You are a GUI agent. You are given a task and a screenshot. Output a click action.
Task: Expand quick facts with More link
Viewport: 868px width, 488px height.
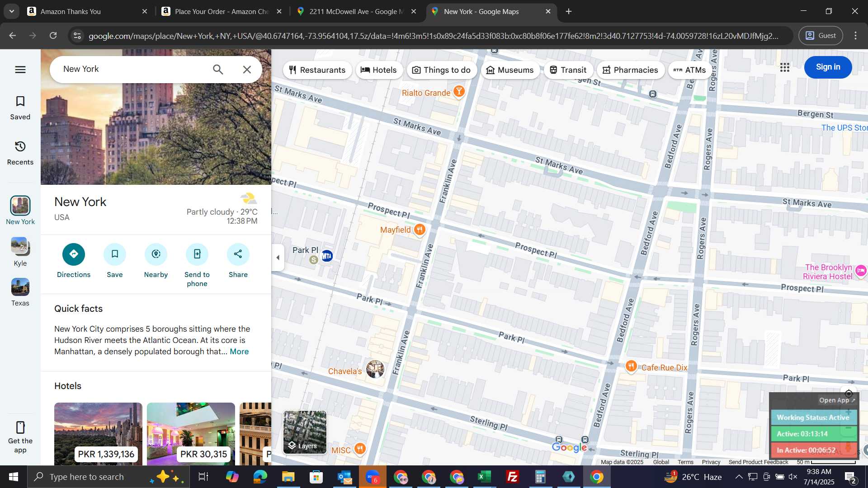[x=239, y=352]
